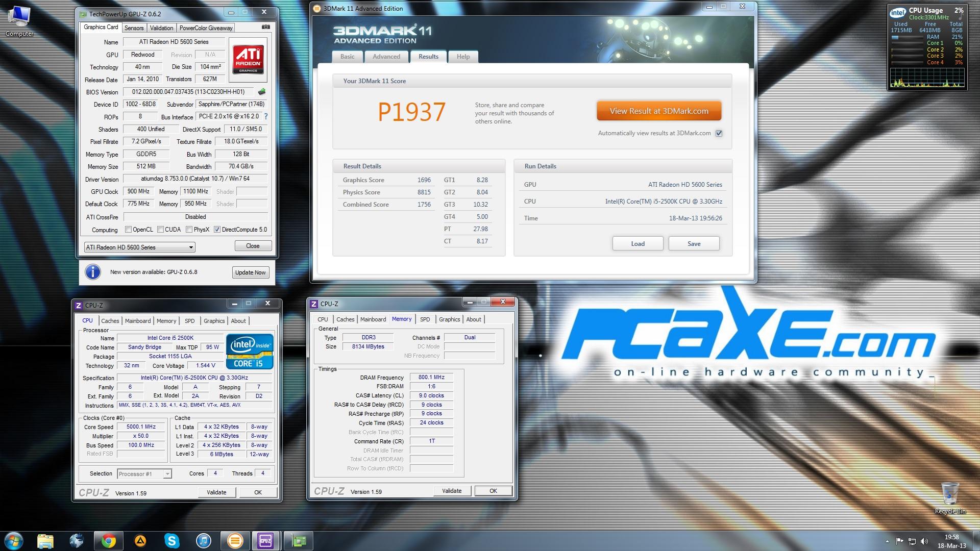980x551 pixels.
Task: Show hidden system tray icons
Action: coord(887,541)
